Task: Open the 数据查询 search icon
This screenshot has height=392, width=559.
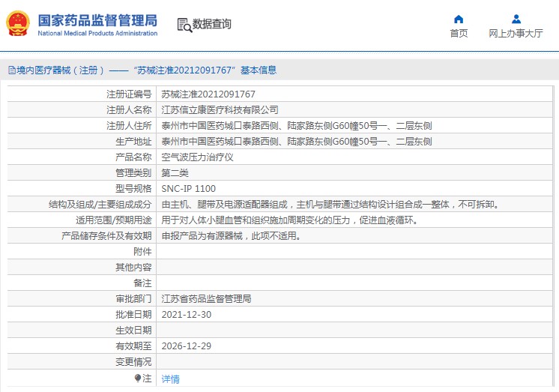Action: [x=184, y=25]
